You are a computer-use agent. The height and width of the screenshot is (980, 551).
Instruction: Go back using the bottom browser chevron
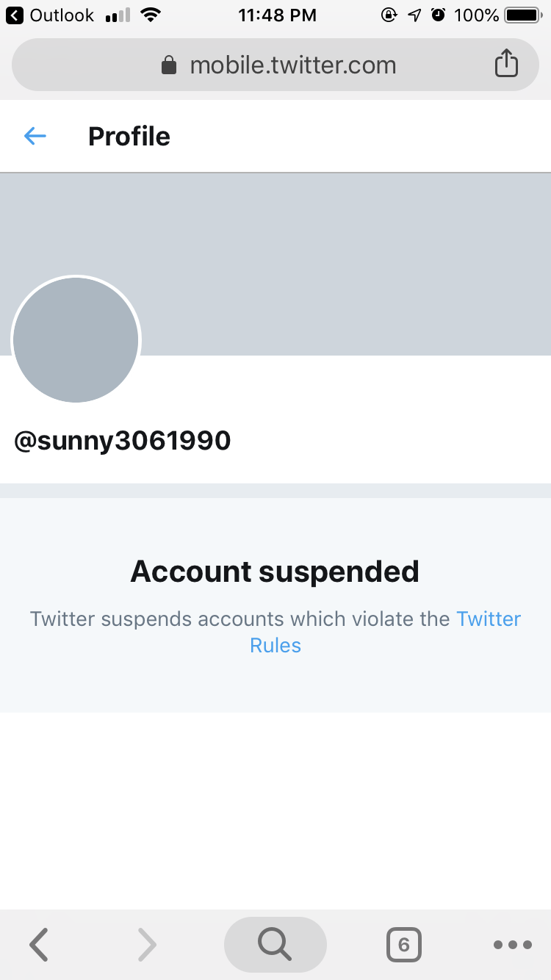click(39, 944)
